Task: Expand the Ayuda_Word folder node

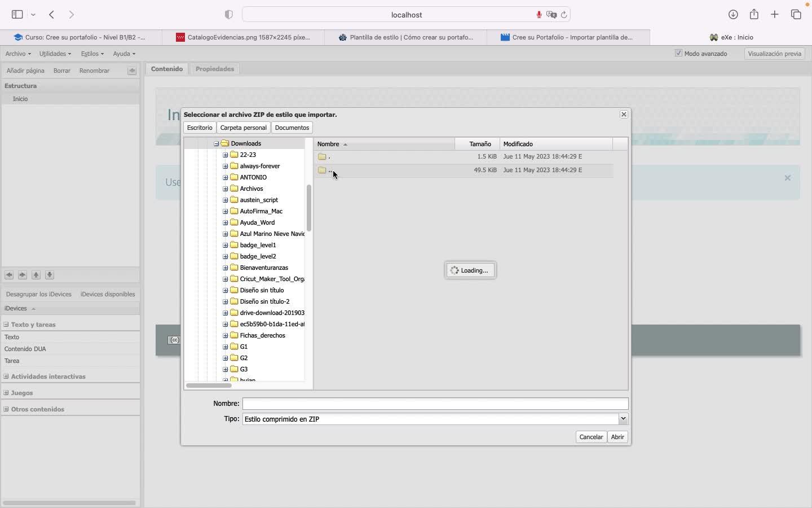Action: click(x=225, y=222)
